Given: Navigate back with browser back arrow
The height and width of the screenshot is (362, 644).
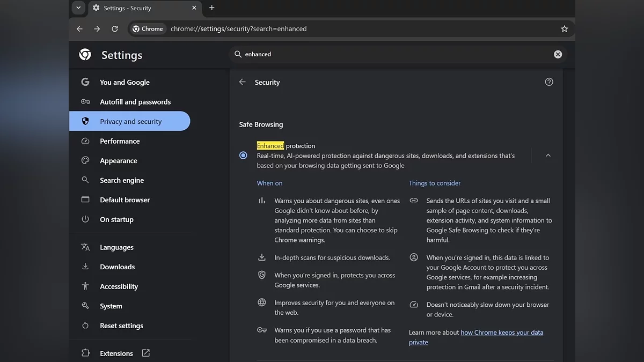Looking at the screenshot, I should coord(79,29).
